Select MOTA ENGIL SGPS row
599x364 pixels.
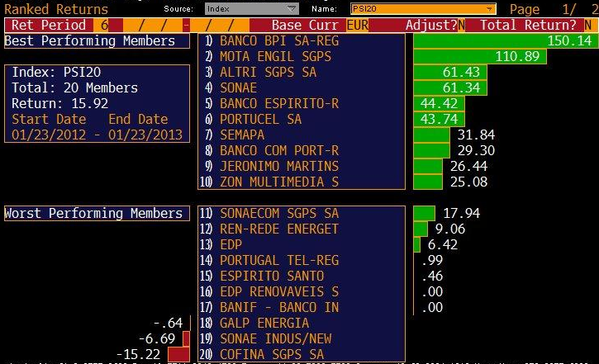[x=302, y=56]
